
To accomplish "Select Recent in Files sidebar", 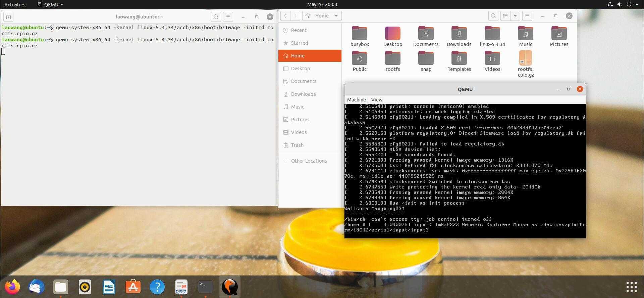I will tap(310, 30).
